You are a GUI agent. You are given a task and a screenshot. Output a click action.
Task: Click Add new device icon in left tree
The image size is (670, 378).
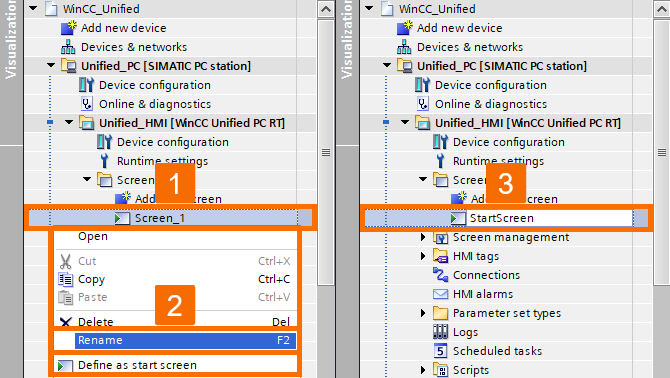[x=68, y=28]
